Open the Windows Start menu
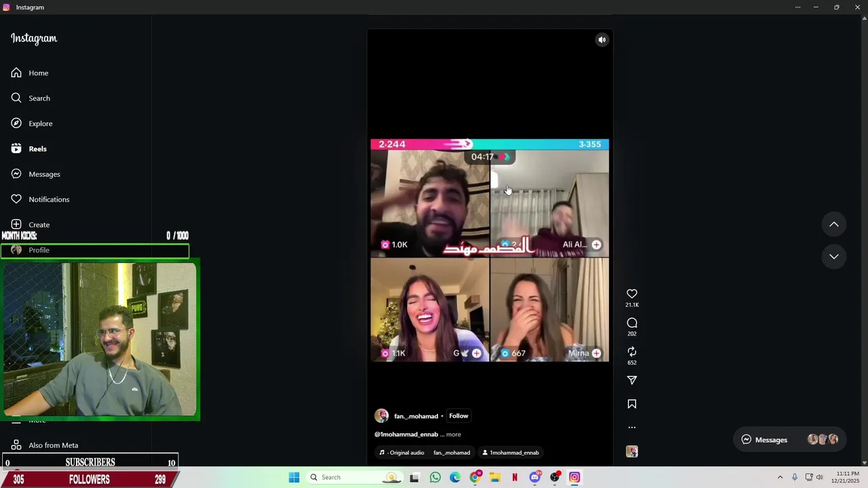The image size is (868, 488). (294, 477)
